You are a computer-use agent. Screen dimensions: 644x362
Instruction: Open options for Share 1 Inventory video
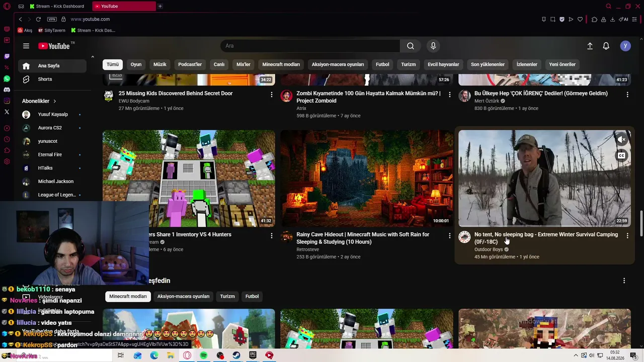click(272, 235)
